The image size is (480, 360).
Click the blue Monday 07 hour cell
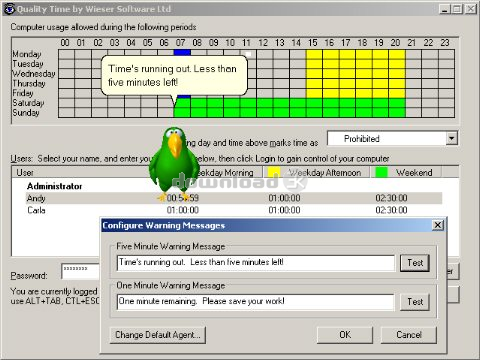[x=182, y=52]
